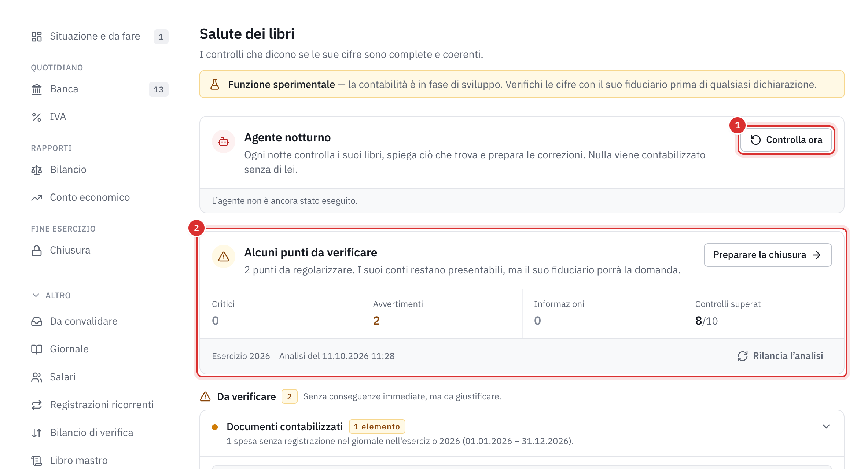The height and width of the screenshot is (469, 868).
Task: Click the scroll icon beside Libro mastro
Action: (x=37, y=461)
